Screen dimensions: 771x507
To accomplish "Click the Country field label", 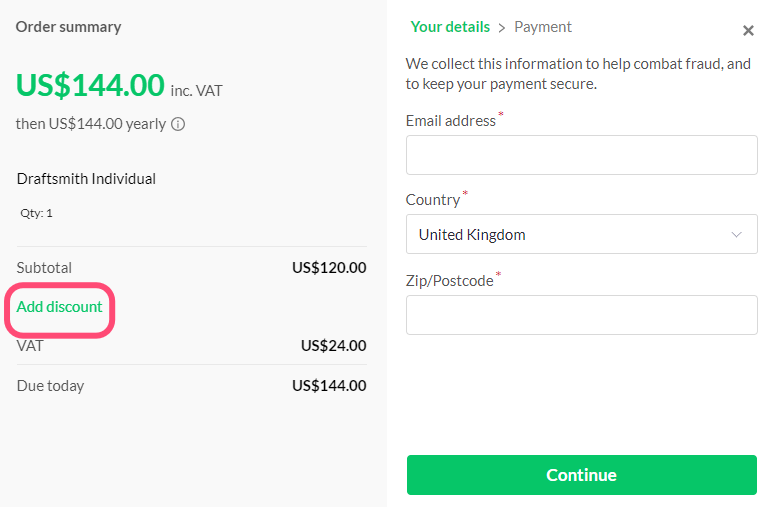I will coord(432,200).
